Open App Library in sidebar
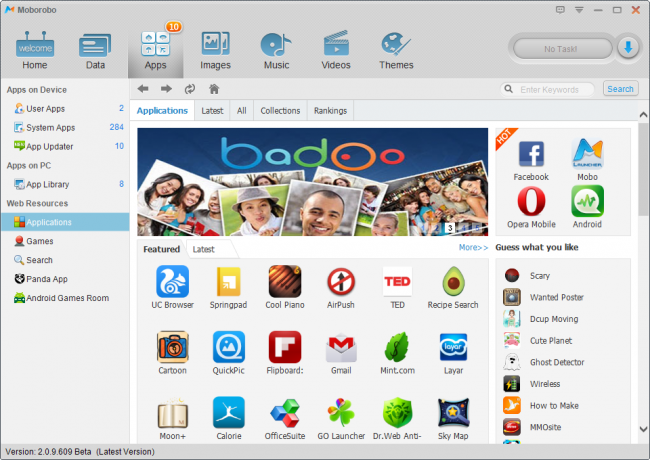The width and height of the screenshot is (650, 460). click(65, 184)
